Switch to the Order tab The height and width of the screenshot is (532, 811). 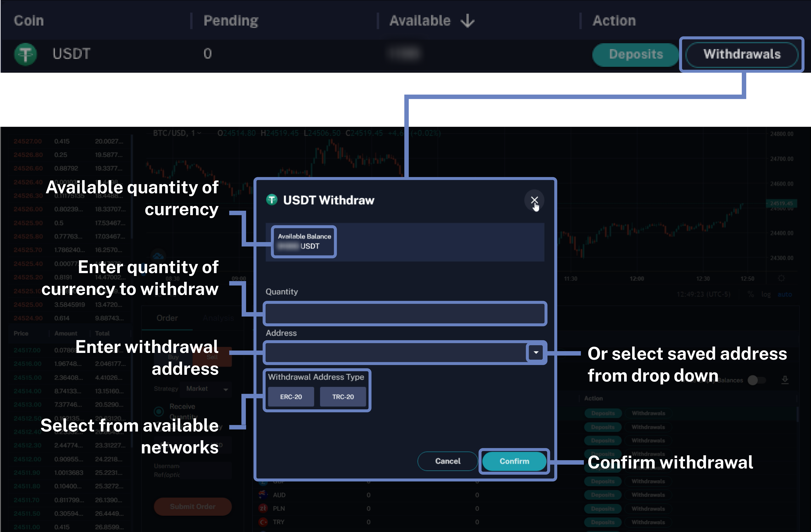point(167,318)
